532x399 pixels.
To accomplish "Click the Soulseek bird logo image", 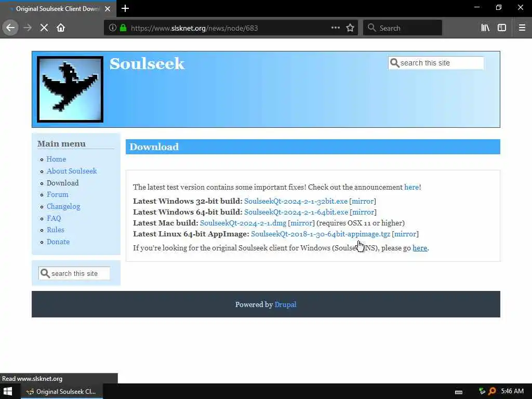I will [x=70, y=89].
